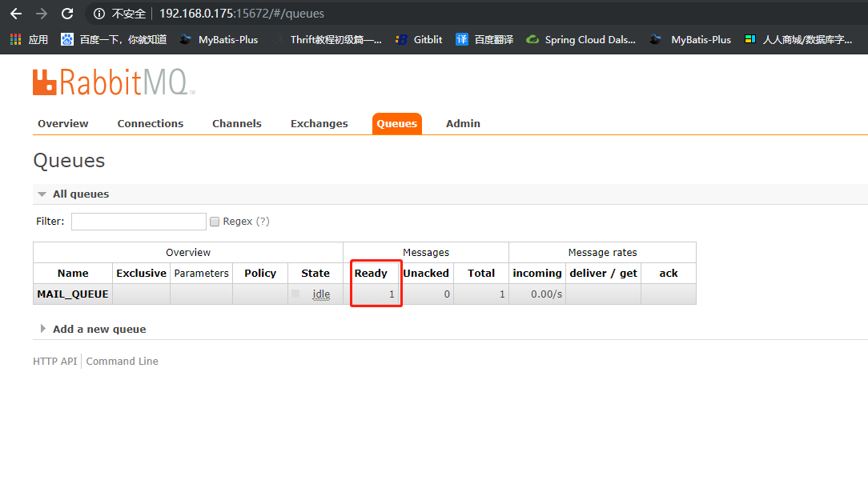Viewport: 868px width, 484px height.
Task: Click the browser forward arrow
Action: [x=42, y=14]
